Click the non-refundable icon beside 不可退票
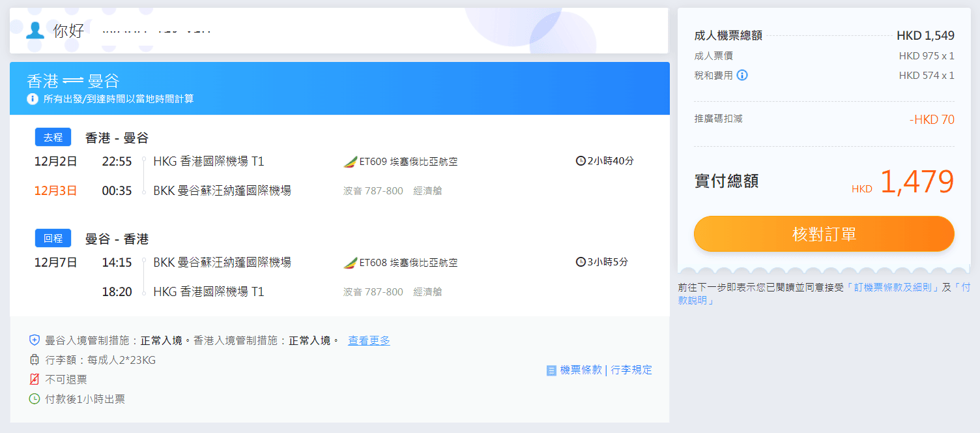 pos(35,380)
